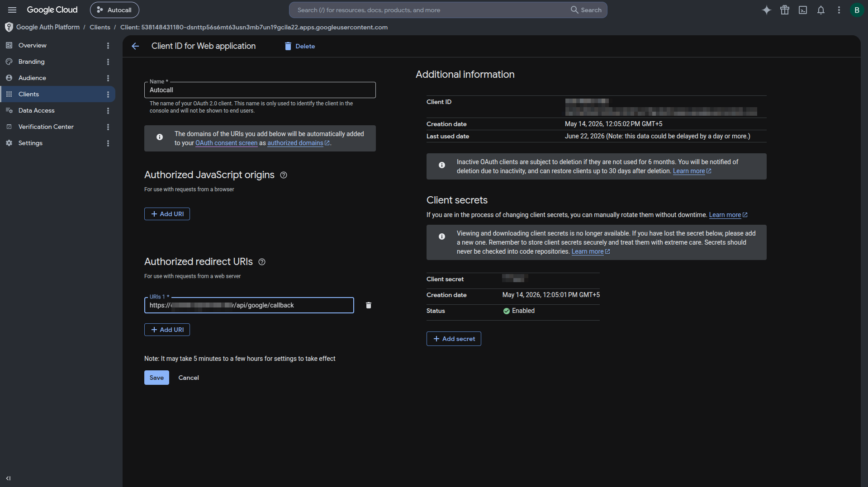
Task: Open the main navigation hamburger menu
Action: [12, 10]
